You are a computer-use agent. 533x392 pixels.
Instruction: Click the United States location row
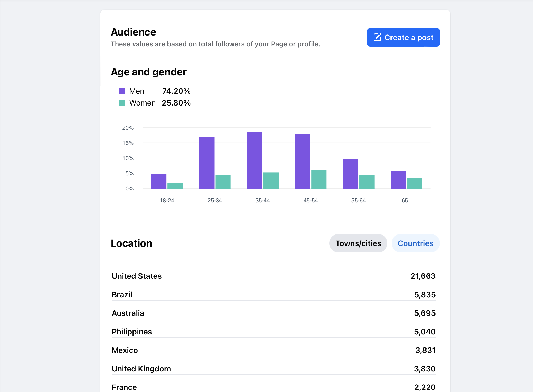[273, 276]
